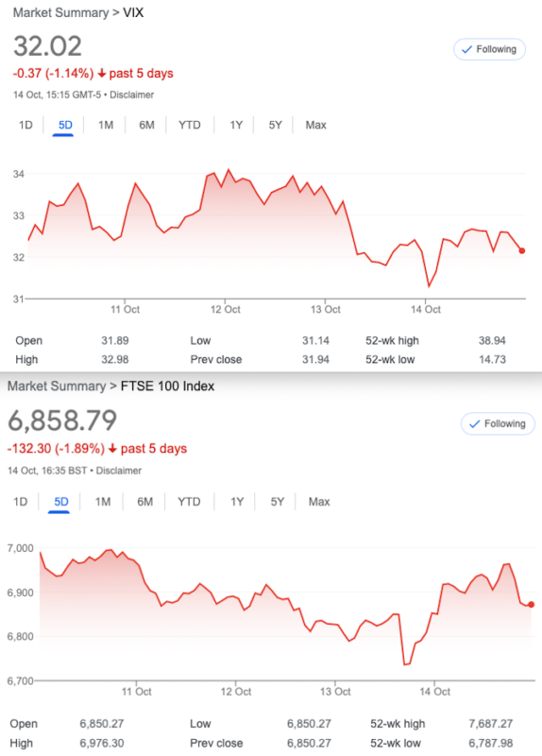The image size is (542, 756).
Task: Toggle the Following button for VIX
Action: (x=489, y=49)
